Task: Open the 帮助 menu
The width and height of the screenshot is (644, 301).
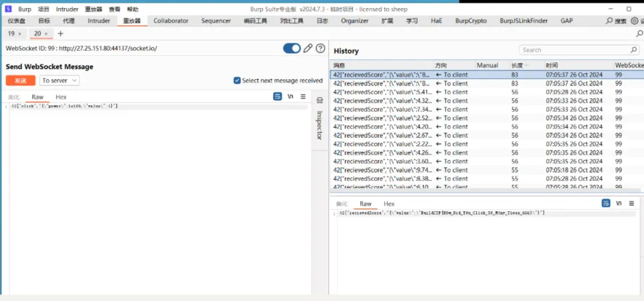Action: (133, 9)
